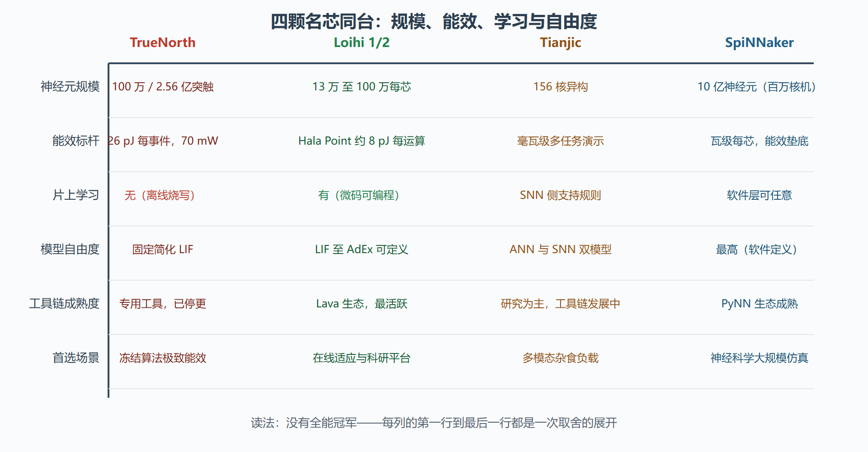
Task: Click the cell Hala Point 约 8 pJ 每运算
Action: pos(362,141)
